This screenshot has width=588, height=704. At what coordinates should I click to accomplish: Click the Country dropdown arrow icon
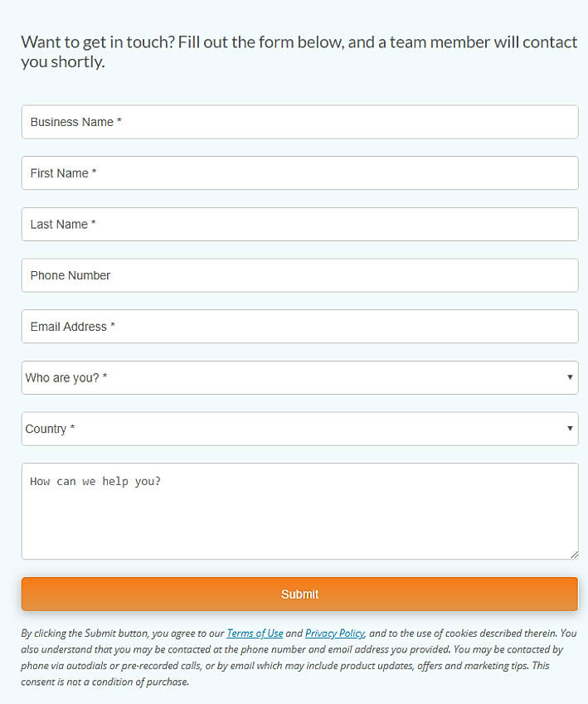[570, 429]
